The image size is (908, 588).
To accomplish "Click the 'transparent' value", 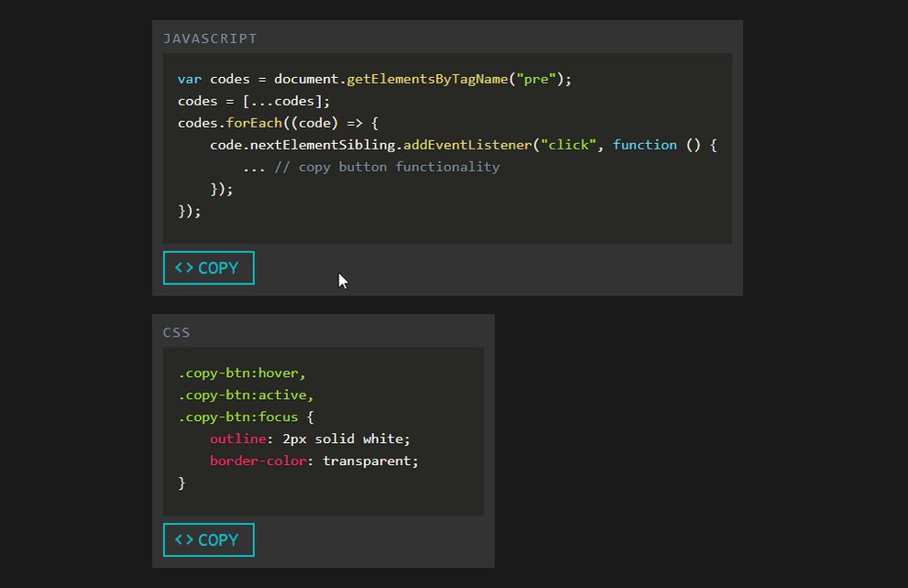I will 367,461.
